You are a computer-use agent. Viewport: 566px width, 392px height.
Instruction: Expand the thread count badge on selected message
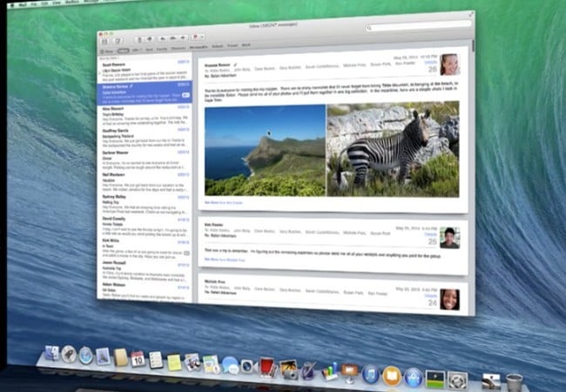coord(185,95)
